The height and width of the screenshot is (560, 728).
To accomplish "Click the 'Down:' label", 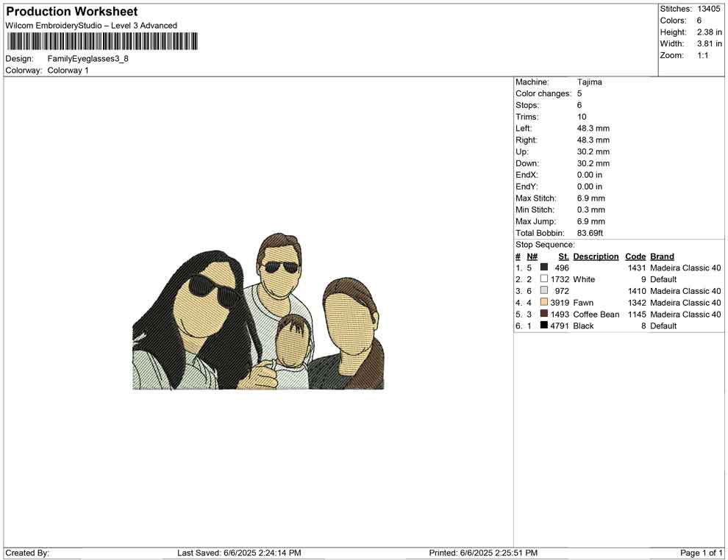I will click(527, 163).
